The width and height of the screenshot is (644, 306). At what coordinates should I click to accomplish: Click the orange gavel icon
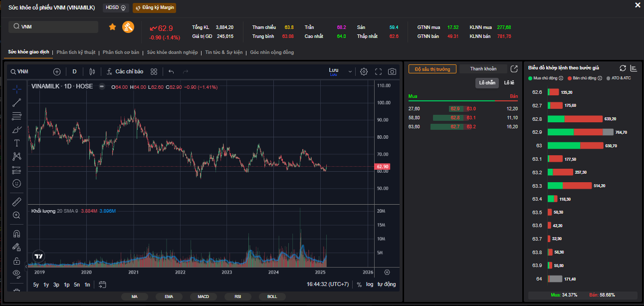point(128,27)
